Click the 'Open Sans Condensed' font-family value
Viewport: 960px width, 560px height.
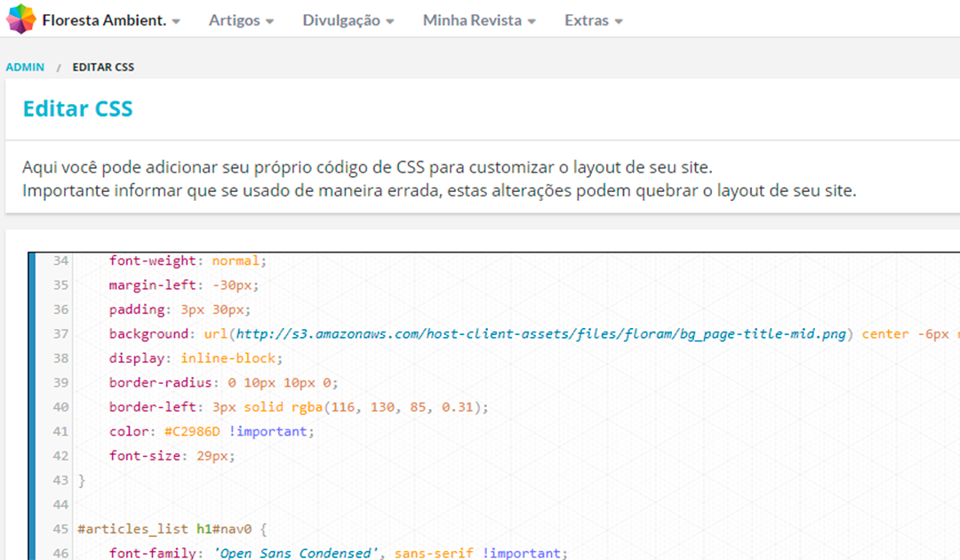(x=296, y=554)
